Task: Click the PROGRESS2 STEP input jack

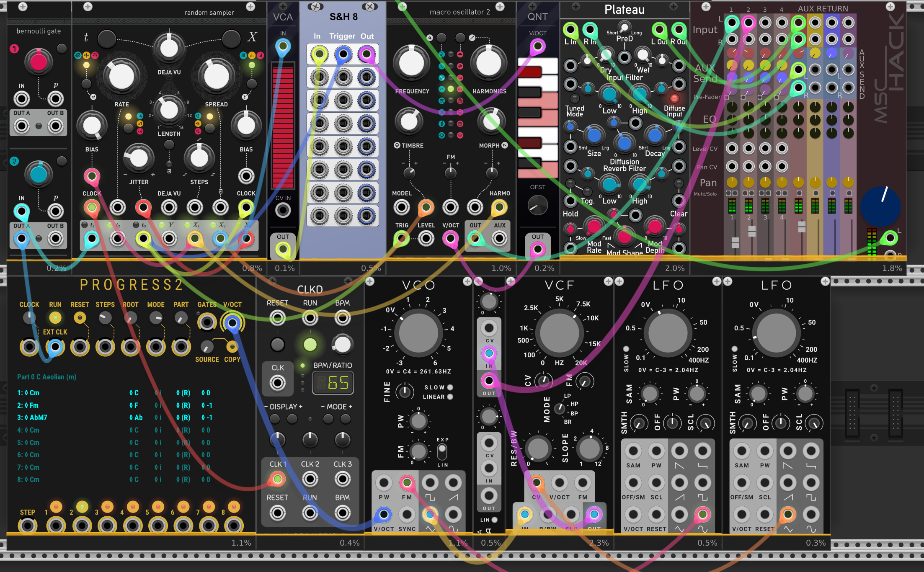Action: point(28,526)
